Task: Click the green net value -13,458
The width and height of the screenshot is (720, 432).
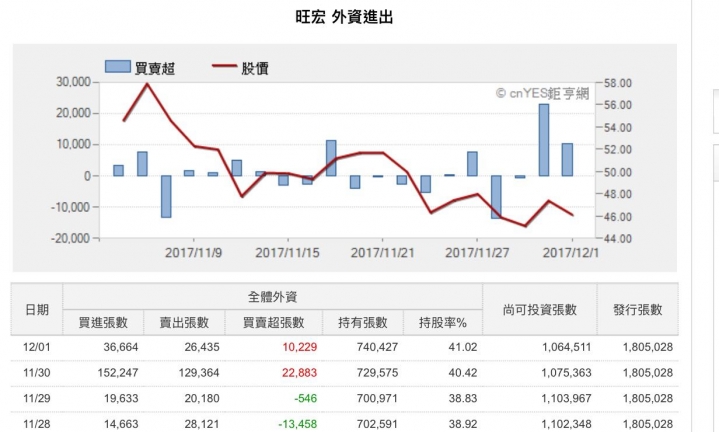Action: (x=298, y=424)
